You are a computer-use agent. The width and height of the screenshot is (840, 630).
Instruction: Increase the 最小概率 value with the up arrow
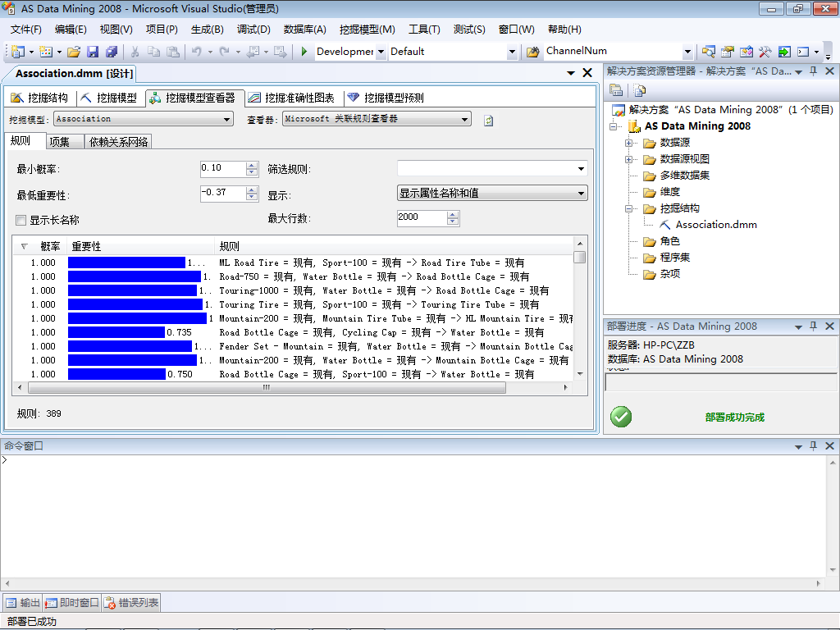coord(252,166)
